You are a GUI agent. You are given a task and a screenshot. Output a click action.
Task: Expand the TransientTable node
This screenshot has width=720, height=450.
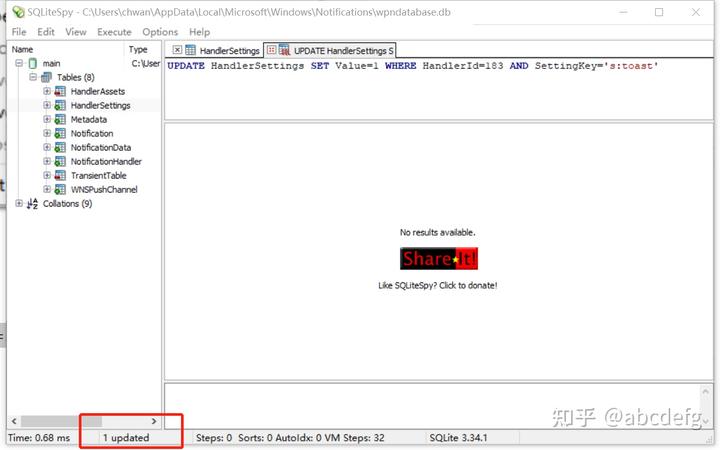tap(47, 175)
